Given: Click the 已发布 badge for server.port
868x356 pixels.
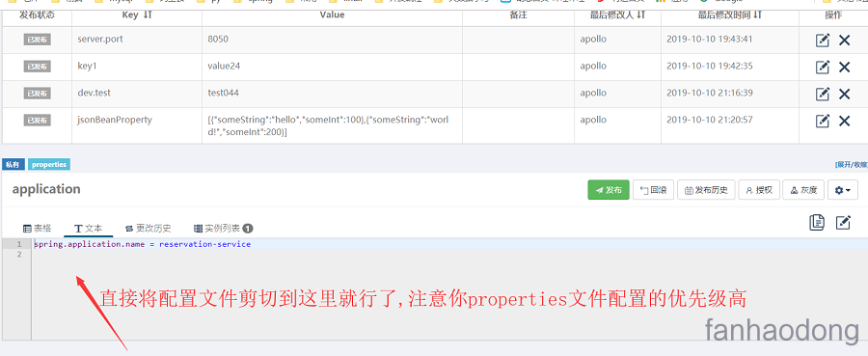Looking at the screenshot, I should pyautogui.click(x=37, y=40).
